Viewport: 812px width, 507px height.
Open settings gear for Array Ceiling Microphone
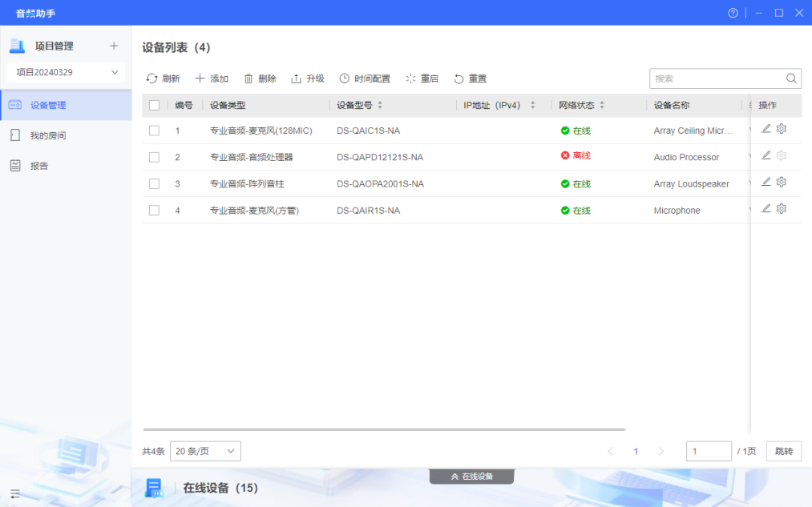(782, 129)
